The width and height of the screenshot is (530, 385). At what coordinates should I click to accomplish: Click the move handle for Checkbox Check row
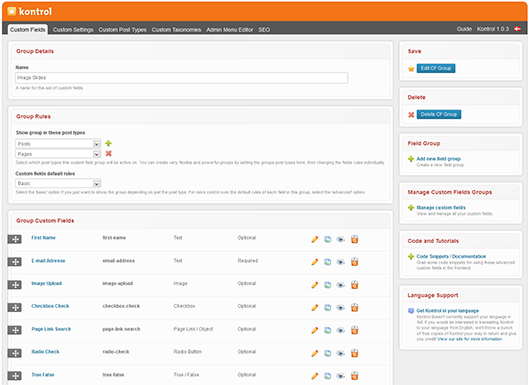click(15, 307)
